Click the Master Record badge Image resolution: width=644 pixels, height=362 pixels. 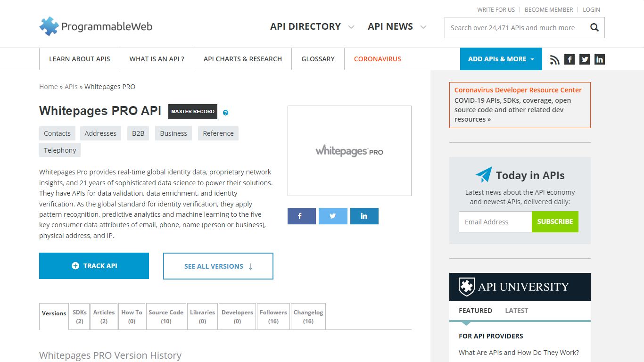coord(193,112)
